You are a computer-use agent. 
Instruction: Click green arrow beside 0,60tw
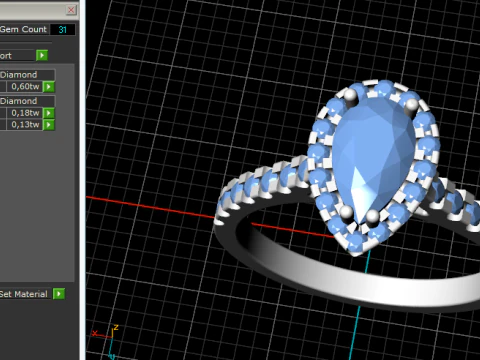(49, 87)
